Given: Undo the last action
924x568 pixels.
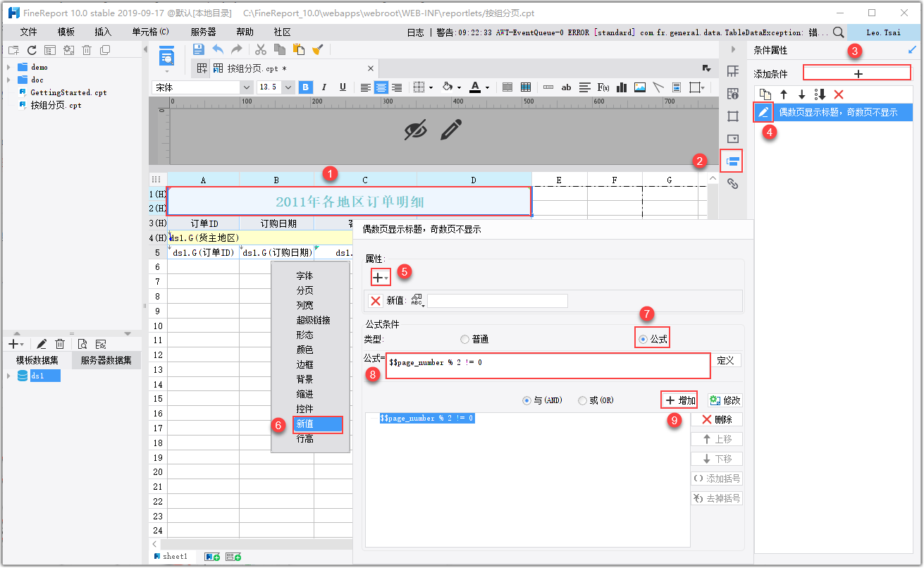Looking at the screenshot, I should (x=218, y=49).
